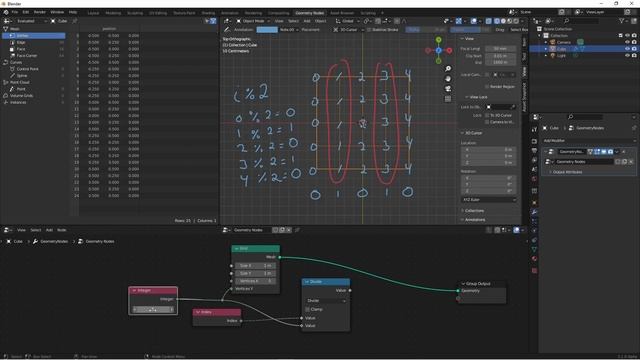Select the Light object in outliner
The image size is (640, 360).
tap(561, 56)
